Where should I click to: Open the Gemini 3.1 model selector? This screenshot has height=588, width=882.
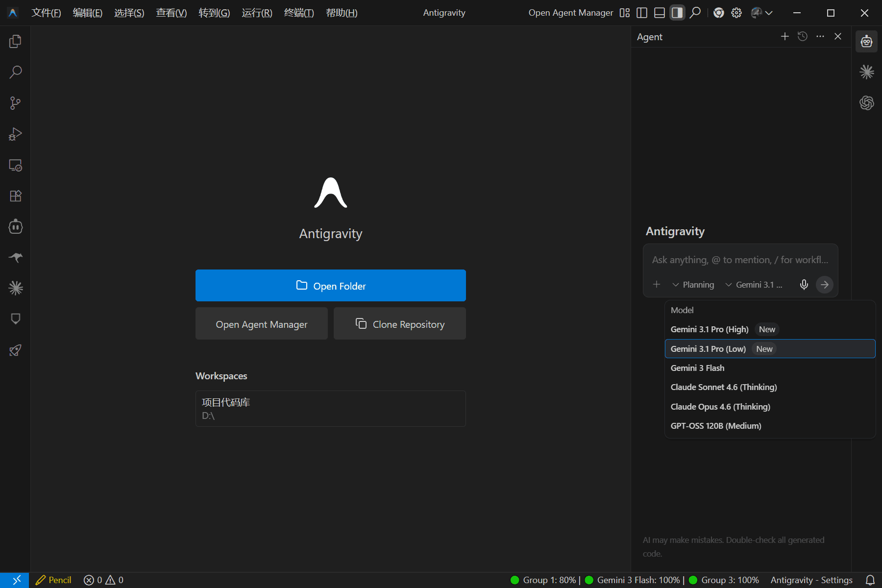click(x=754, y=285)
